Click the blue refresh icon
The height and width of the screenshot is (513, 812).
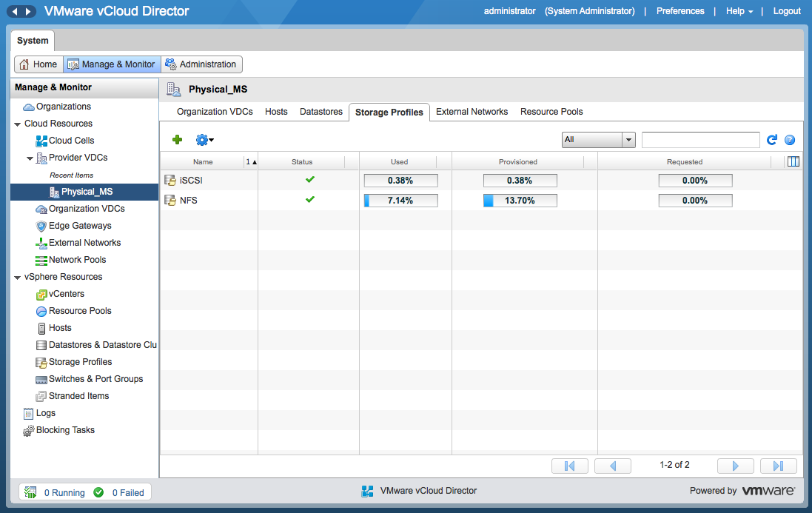pyautogui.click(x=772, y=140)
